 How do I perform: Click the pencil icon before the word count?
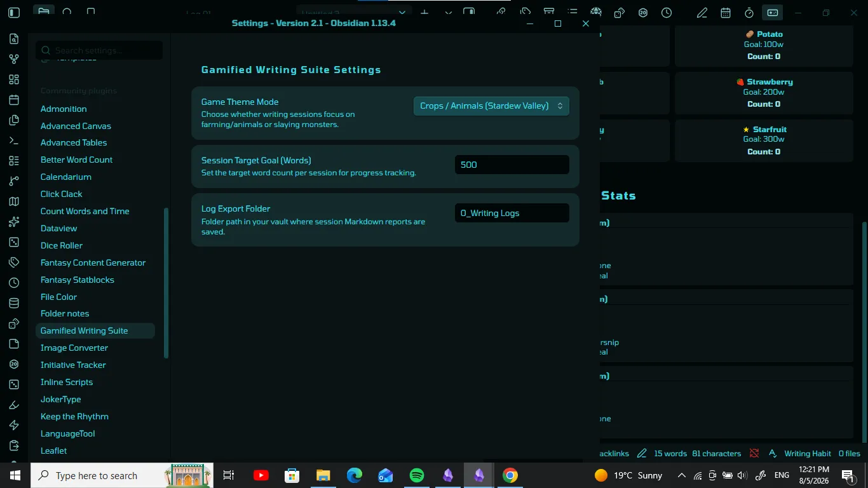coord(642,453)
